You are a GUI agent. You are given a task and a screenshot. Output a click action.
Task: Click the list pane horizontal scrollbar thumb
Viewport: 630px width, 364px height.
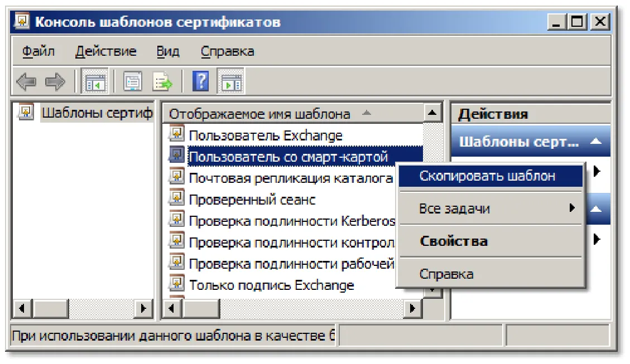pyautogui.click(x=201, y=308)
